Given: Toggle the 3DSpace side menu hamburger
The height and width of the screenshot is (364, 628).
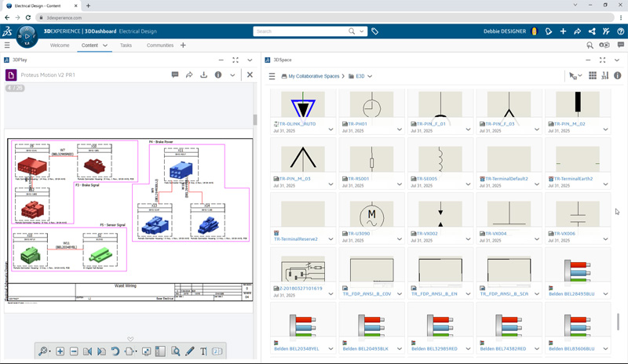Looking at the screenshot, I should 272,76.
